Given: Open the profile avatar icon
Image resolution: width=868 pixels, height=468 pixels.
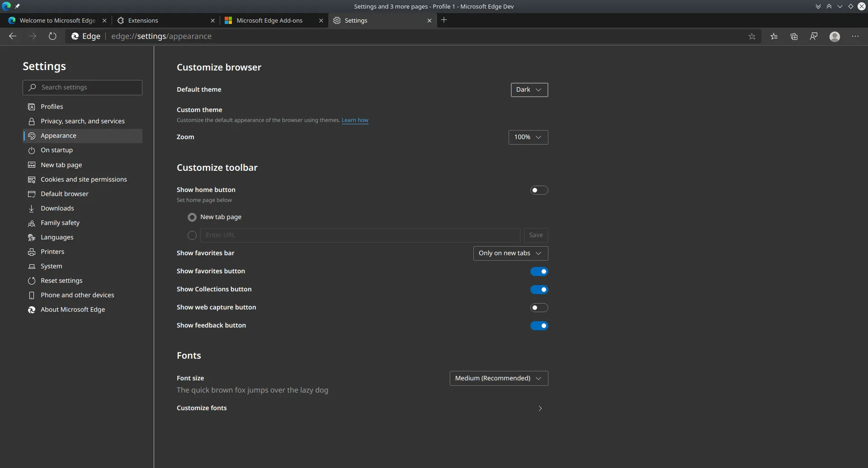Looking at the screenshot, I should (835, 37).
